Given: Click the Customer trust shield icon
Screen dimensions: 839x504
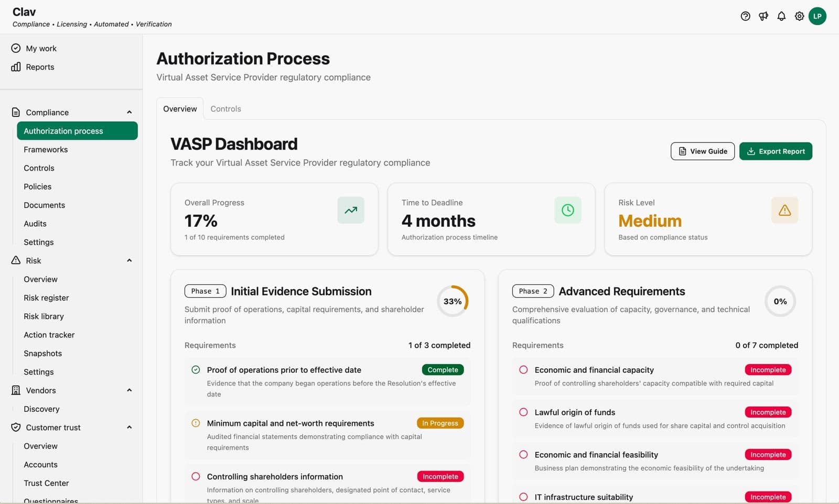Looking at the screenshot, I should [15, 427].
